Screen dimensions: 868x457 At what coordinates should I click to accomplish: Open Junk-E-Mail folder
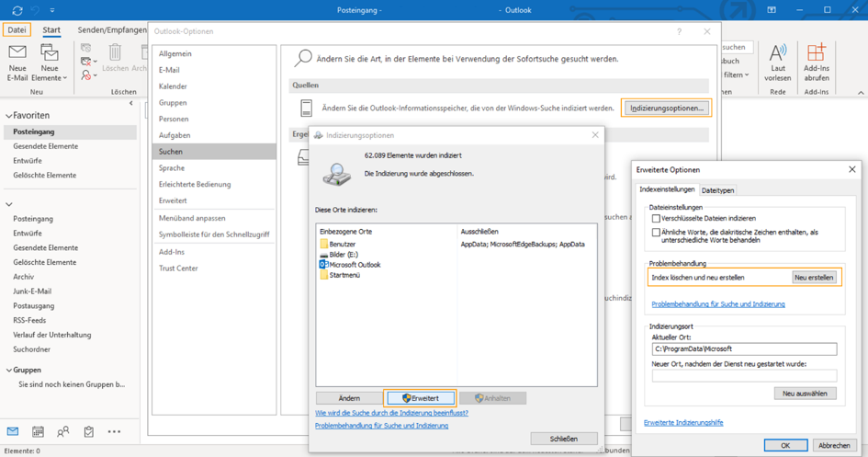click(x=32, y=291)
